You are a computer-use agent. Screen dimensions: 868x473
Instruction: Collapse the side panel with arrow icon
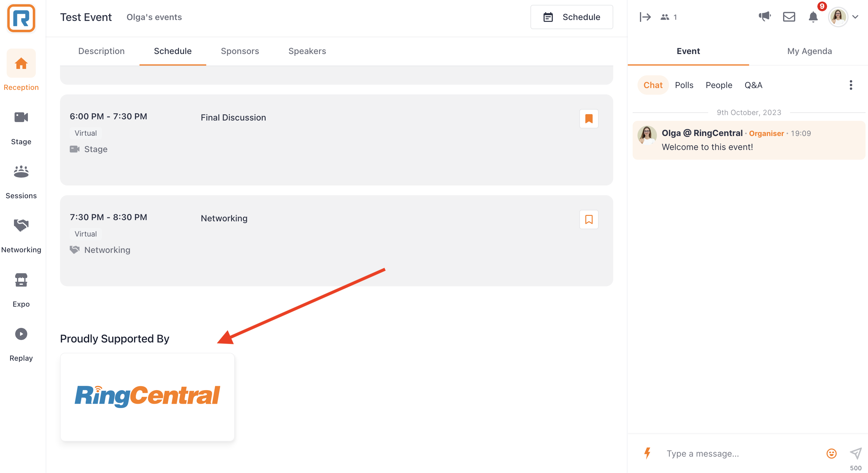click(645, 17)
